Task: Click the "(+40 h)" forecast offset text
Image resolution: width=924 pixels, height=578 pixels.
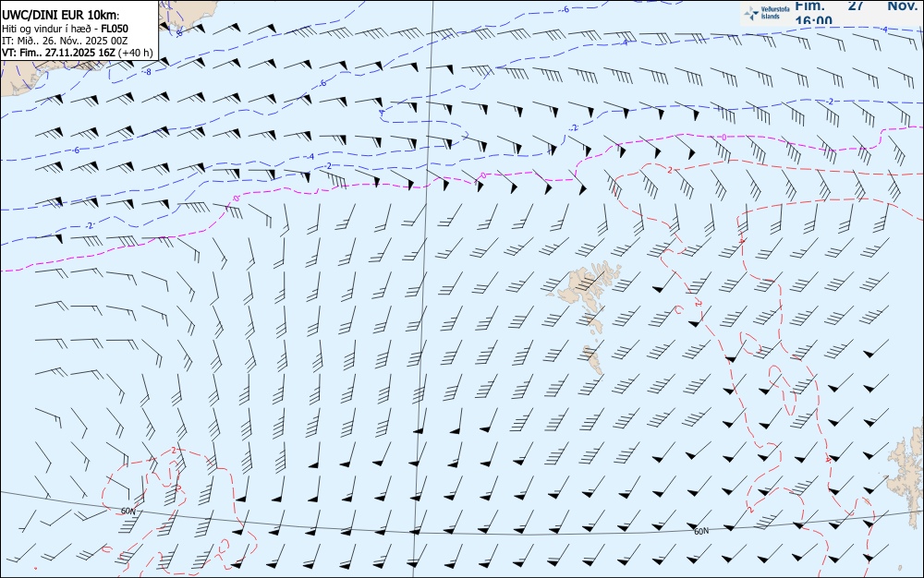Action: coord(135,53)
